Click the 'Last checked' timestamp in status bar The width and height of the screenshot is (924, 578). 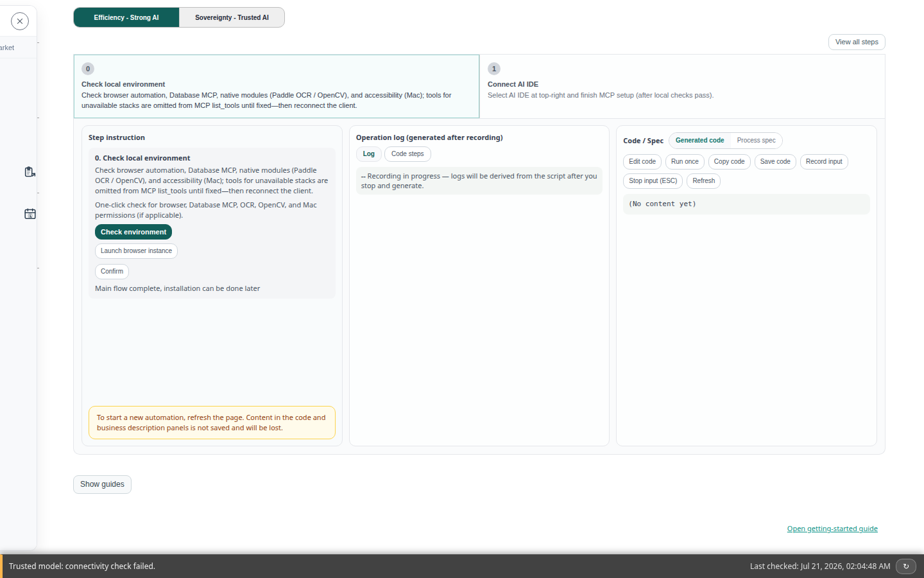coord(820,566)
